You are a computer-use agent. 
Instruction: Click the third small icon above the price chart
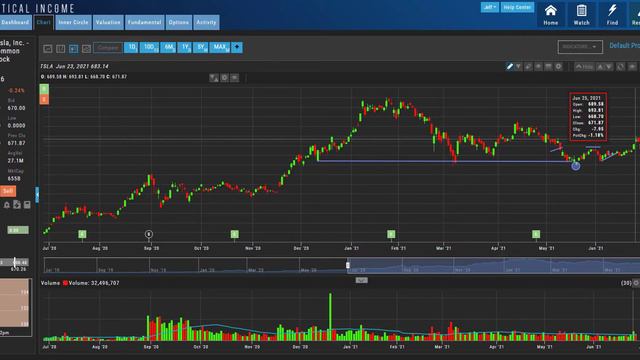(x=234, y=78)
